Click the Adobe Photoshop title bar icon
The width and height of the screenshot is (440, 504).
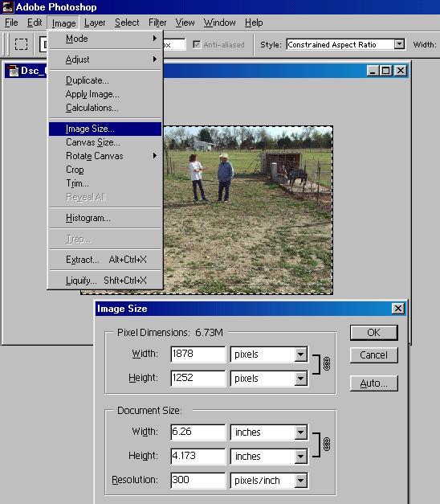7,6
